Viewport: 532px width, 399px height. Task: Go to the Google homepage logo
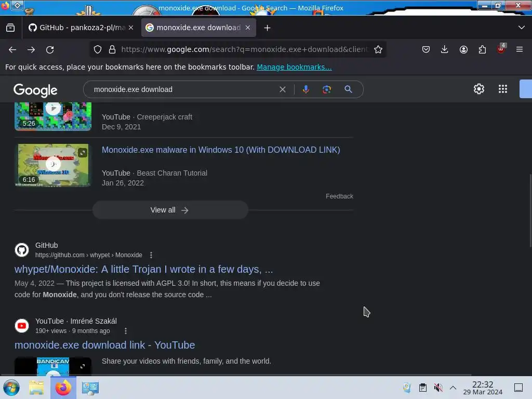coord(35,90)
